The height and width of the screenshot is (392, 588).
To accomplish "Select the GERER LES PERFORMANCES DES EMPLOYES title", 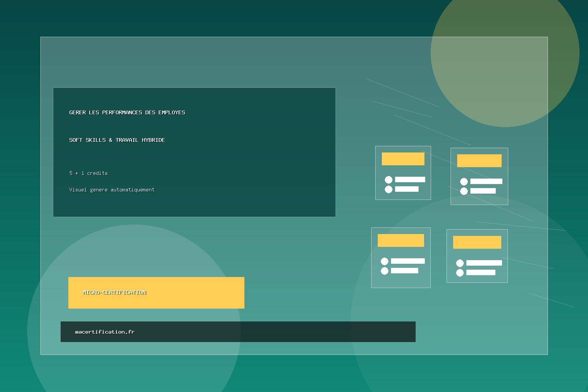I will click(127, 112).
